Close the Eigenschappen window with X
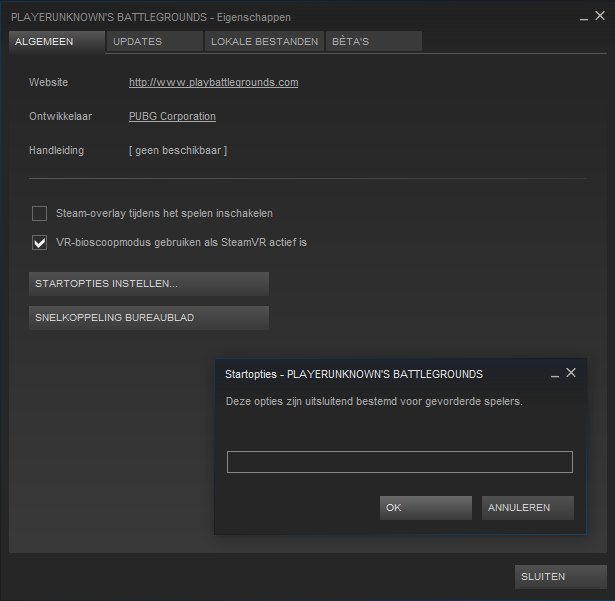The width and height of the screenshot is (615, 601). point(600,16)
